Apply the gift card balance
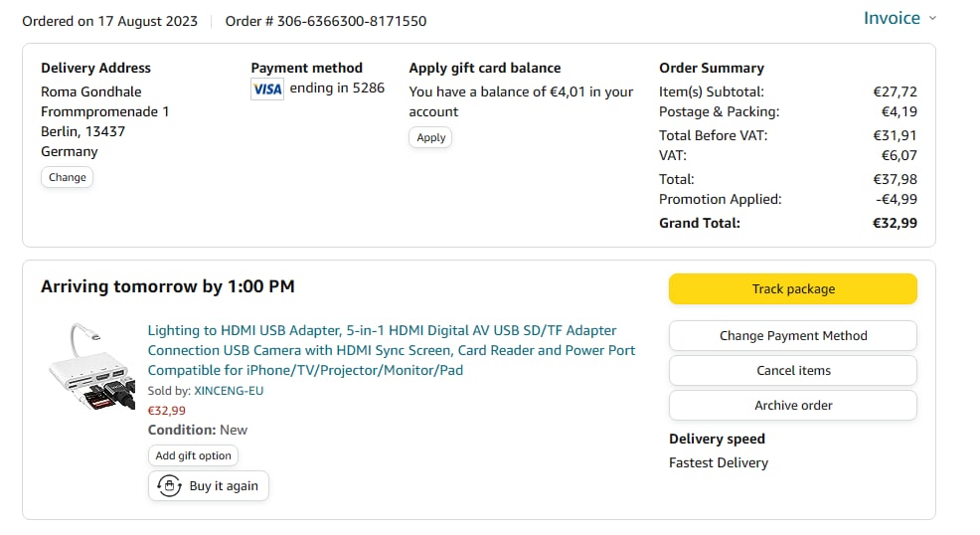 click(430, 137)
